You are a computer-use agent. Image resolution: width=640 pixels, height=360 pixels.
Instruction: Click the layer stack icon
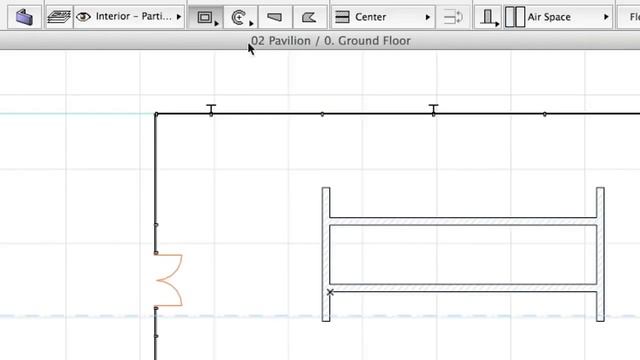[x=59, y=17]
